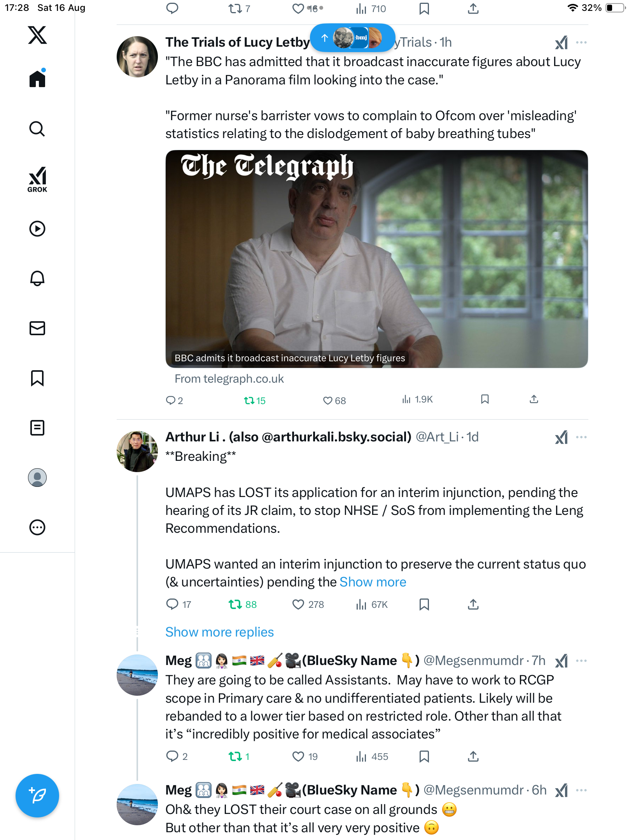
Task: Open direct messages envelope icon
Action: 37,328
